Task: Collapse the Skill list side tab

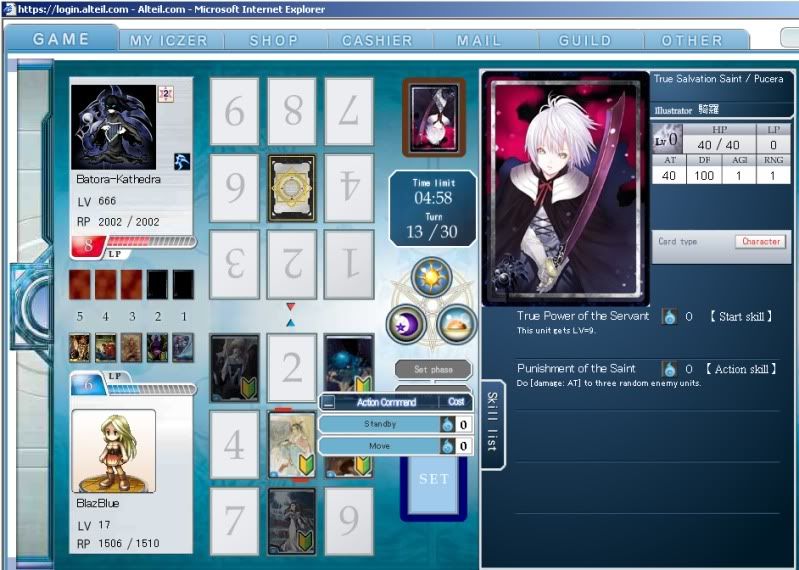Action: [493, 424]
